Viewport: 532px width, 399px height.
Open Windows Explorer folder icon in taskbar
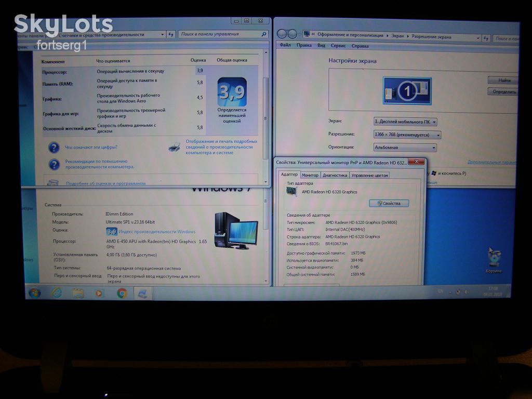coord(78,293)
